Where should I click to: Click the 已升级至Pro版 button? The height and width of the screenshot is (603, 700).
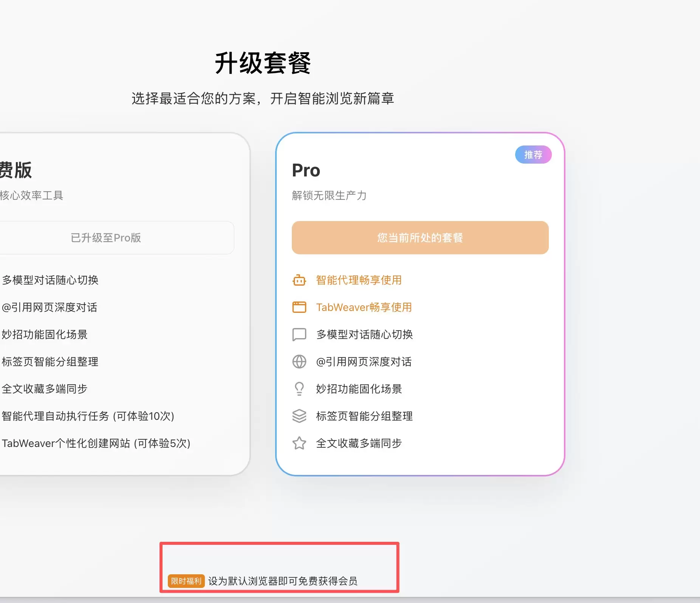(x=106, y=238)
